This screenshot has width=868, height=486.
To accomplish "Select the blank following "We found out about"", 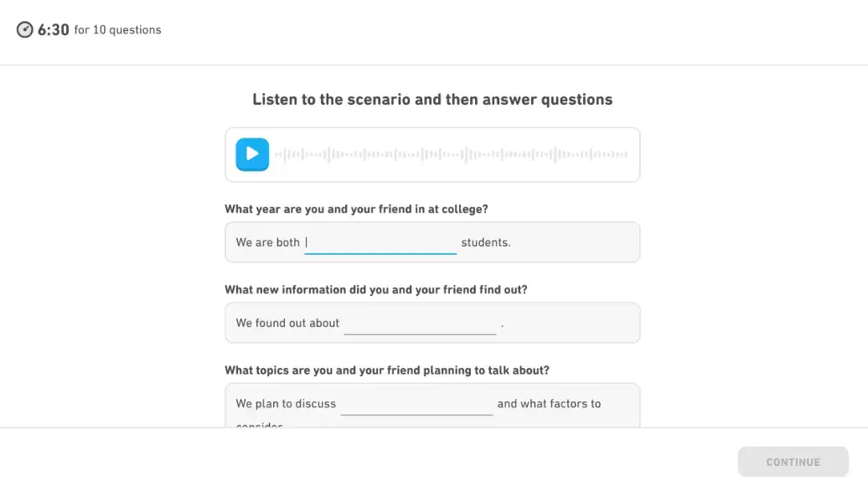I will point(419,325).
